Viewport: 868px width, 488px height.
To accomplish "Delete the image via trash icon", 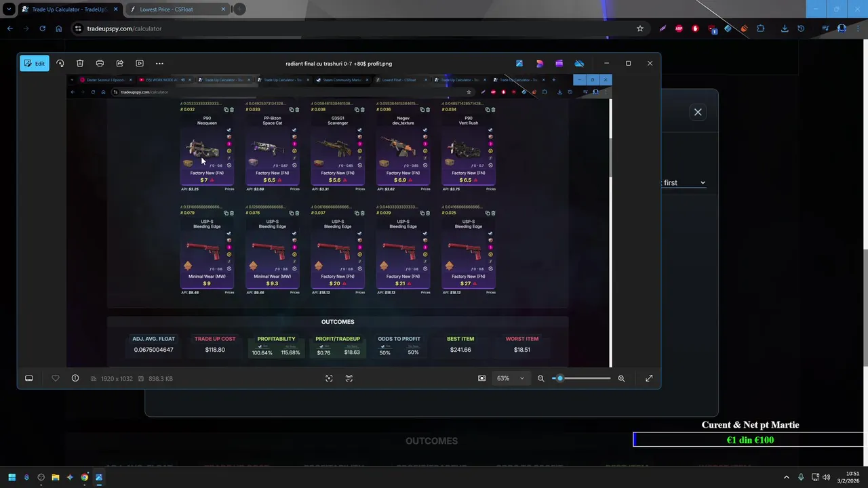I will tap(80, 64).
